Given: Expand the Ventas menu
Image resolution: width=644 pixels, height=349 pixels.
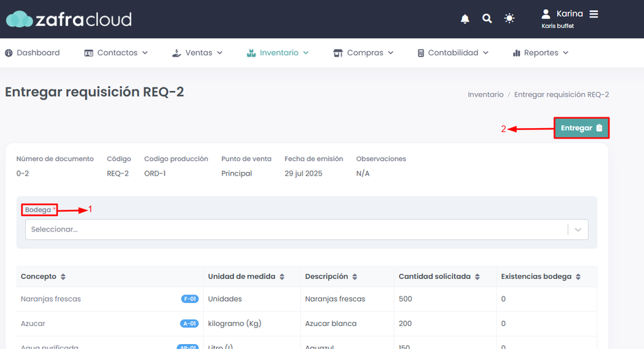Looking at the screenshot, I should click(x=197, y=52).
